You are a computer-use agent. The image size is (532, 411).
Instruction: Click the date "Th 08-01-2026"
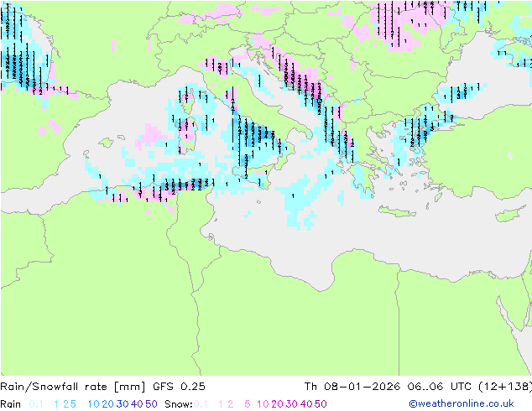[x=352, y=387]
